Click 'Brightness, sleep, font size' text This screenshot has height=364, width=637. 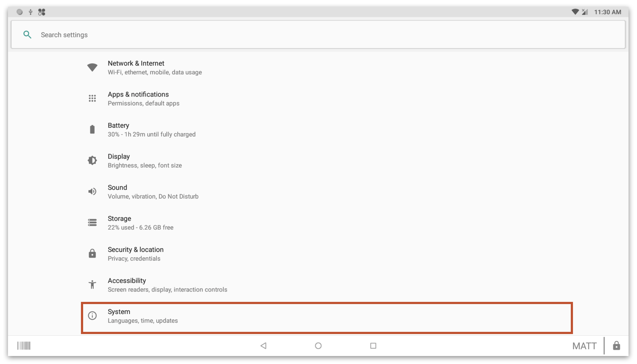145,165
